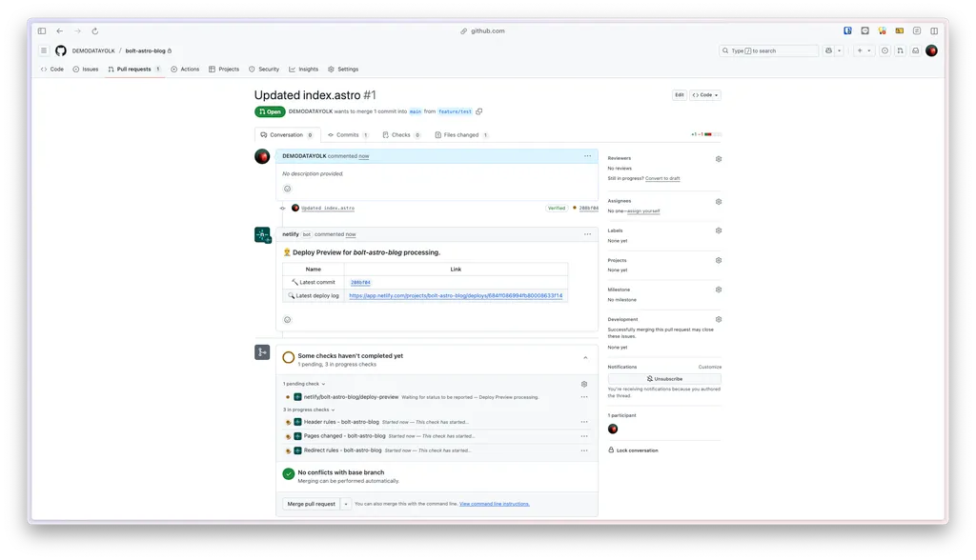Open the issues icon in header
This screenshot has width=976, height=560.
pyautogui.click(x=884, y=50)
